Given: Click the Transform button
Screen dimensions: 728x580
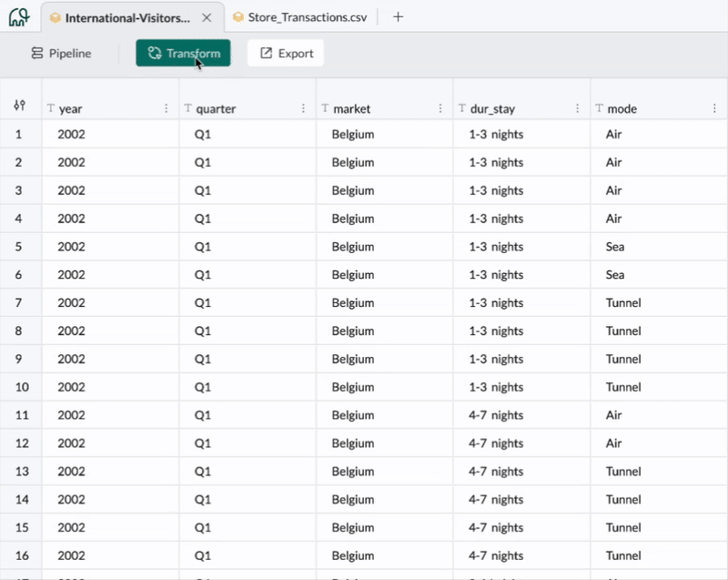Looking at the screenshot, I should [x=183, y=54].
